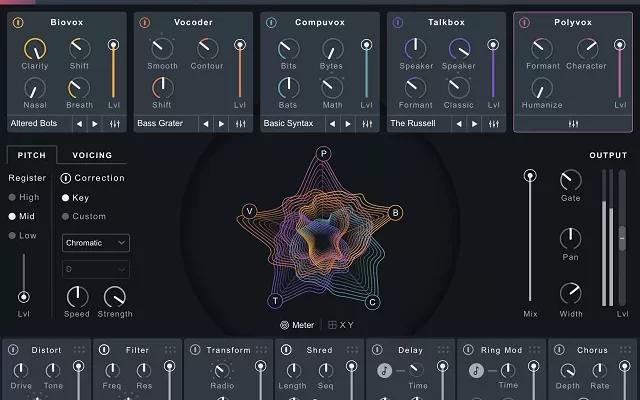Click the grip handle on Chorus module

pyautogui.click(x=625, y=350)
